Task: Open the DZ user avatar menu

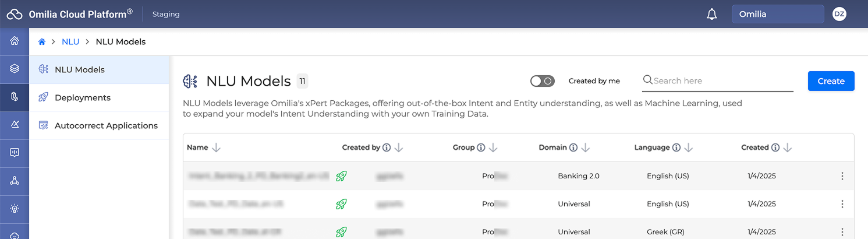Action: click(839, 15)
